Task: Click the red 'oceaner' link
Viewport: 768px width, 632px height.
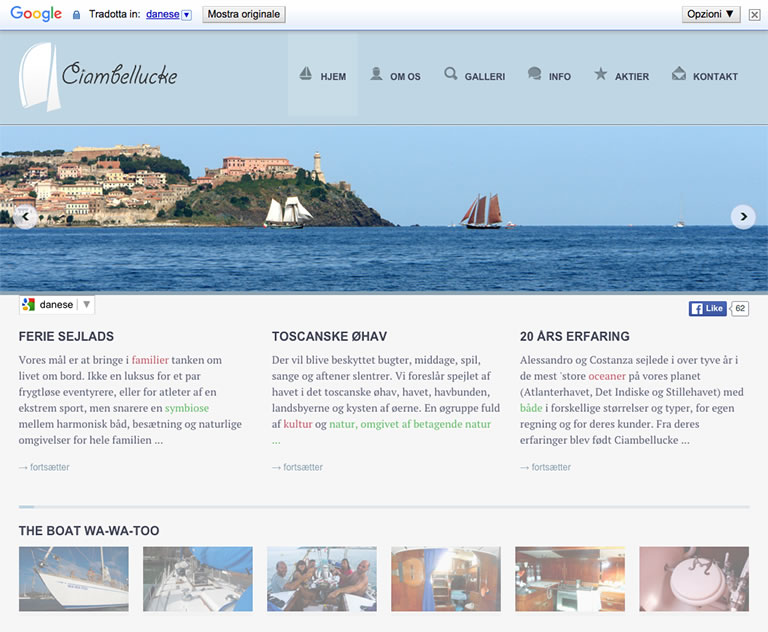Action: 607,376
